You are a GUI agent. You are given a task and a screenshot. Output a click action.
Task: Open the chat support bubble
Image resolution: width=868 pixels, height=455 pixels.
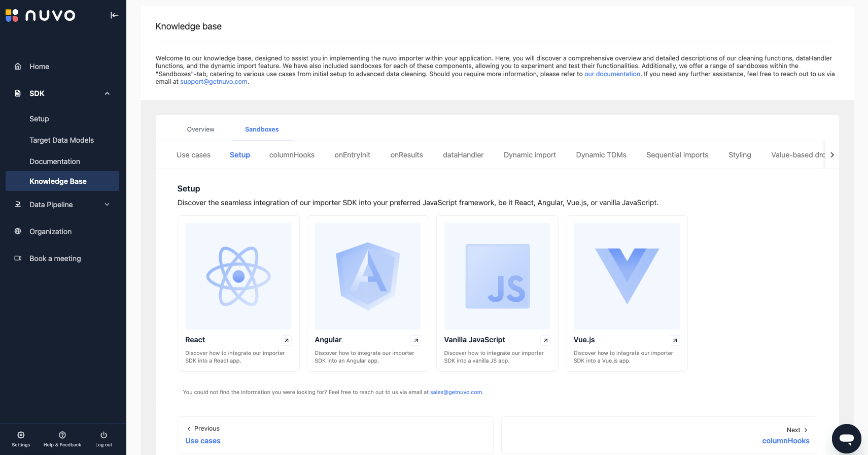coord(847,438)
